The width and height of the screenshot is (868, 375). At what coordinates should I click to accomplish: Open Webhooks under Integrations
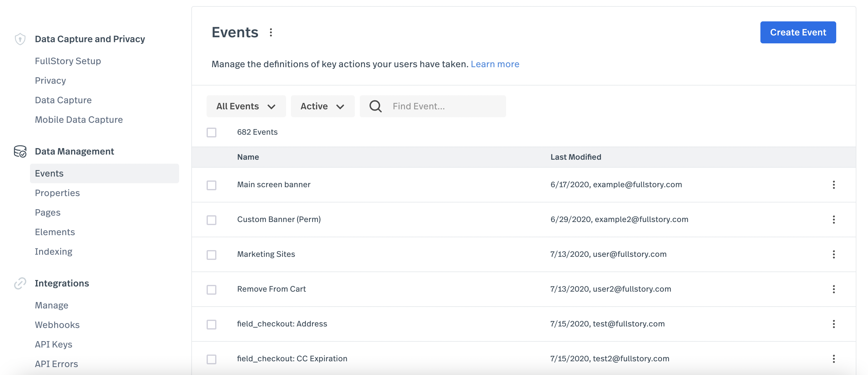tap(57, 325)
